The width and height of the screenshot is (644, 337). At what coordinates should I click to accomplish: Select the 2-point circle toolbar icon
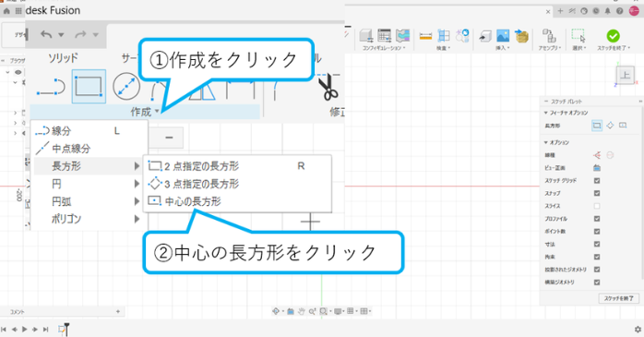click(x=126, y=87)
